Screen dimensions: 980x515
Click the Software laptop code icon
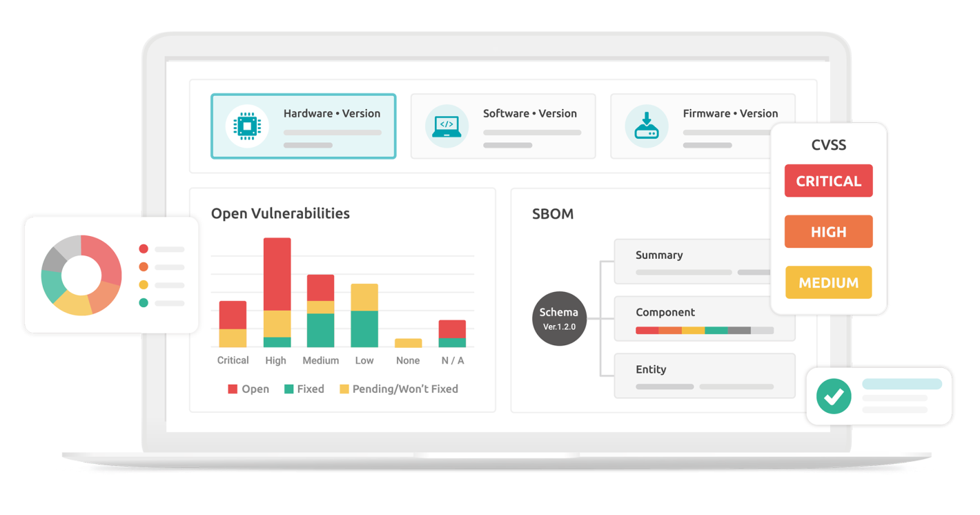[447, 126]
